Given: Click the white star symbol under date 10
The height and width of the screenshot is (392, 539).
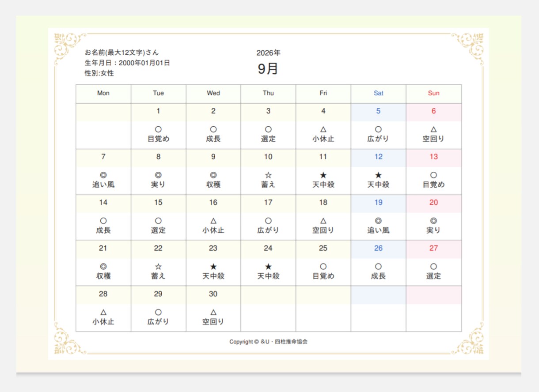Looking at the screenshot, I should point(268,175).
